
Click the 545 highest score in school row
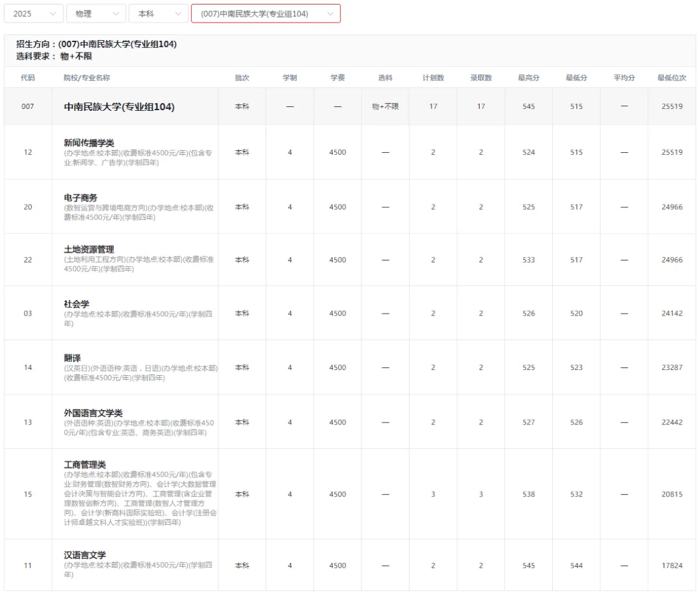[x=529, y=106]
